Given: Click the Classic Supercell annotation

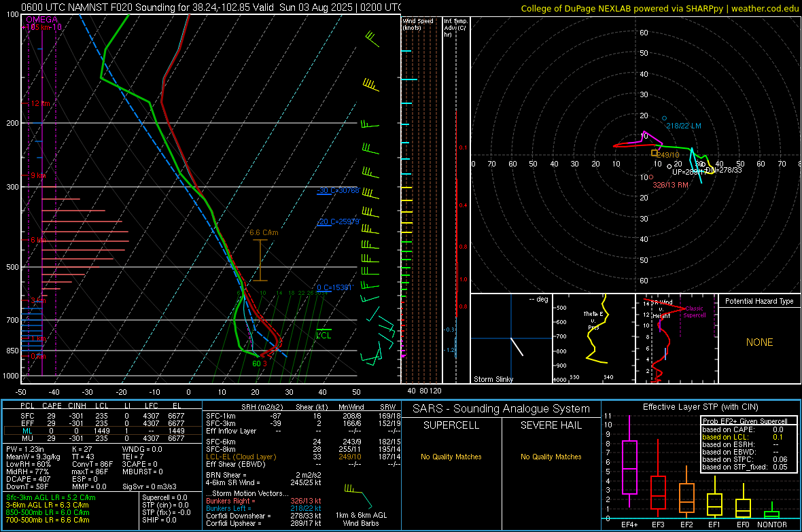Looking at the screenshot, I should (x=695, y=312).
